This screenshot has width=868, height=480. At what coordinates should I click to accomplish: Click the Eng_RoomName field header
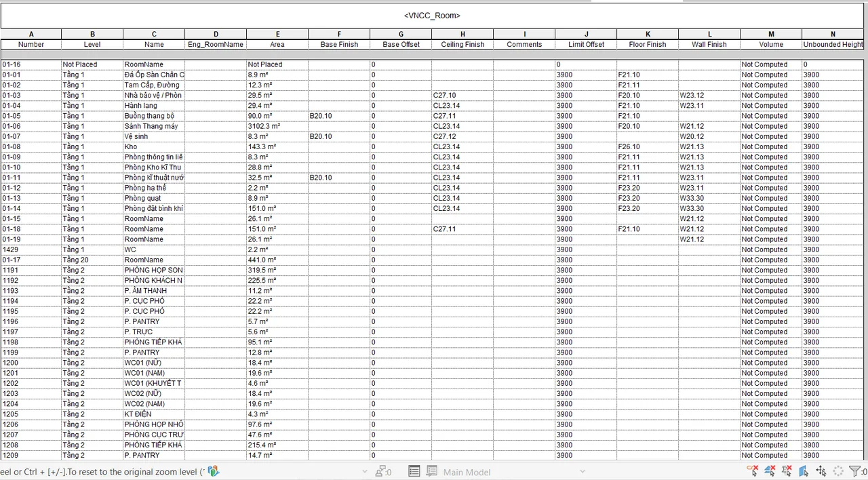(216, 44)
